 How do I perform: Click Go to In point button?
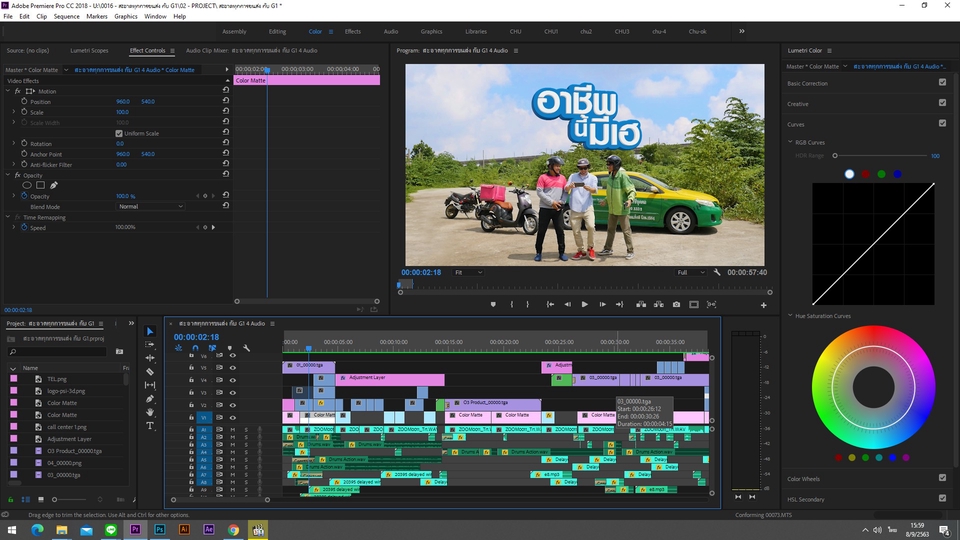coord(550,304)
